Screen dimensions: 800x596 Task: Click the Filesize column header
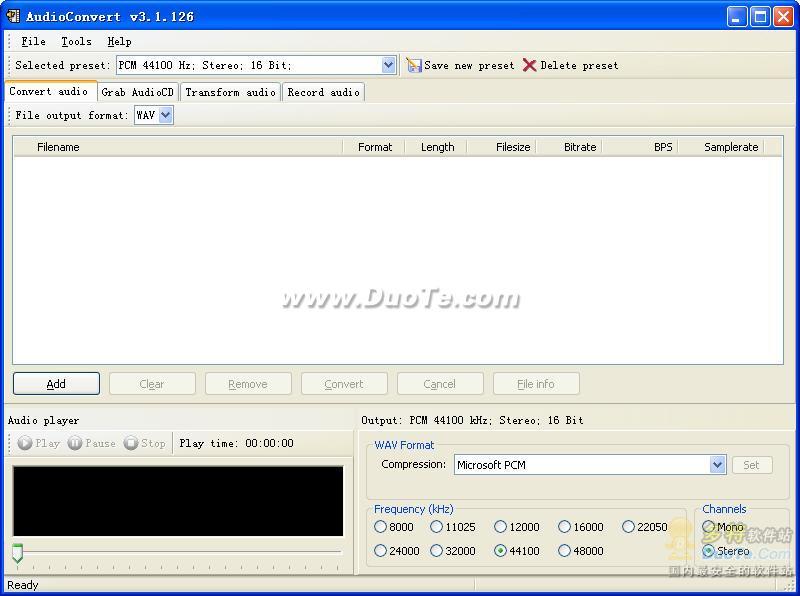click(x=501, y=147)
